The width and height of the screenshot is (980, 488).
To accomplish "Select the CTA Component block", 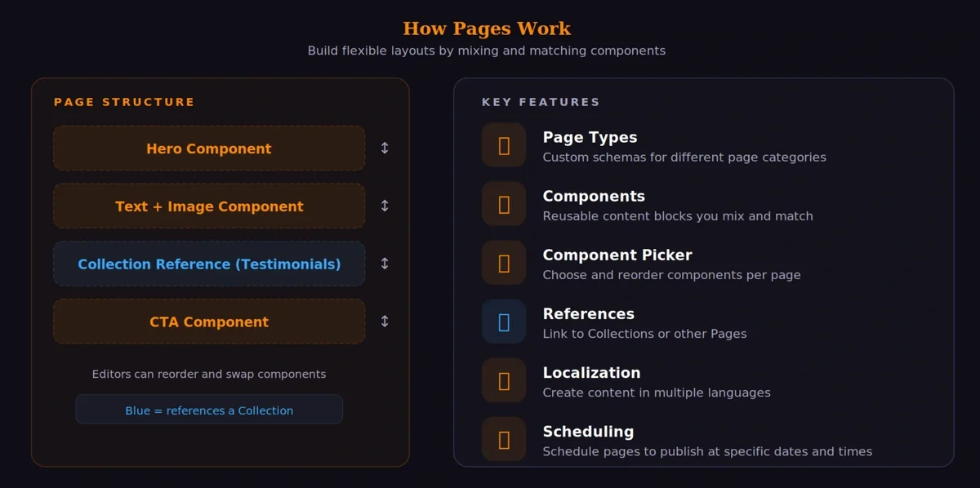I will point(209,322).
